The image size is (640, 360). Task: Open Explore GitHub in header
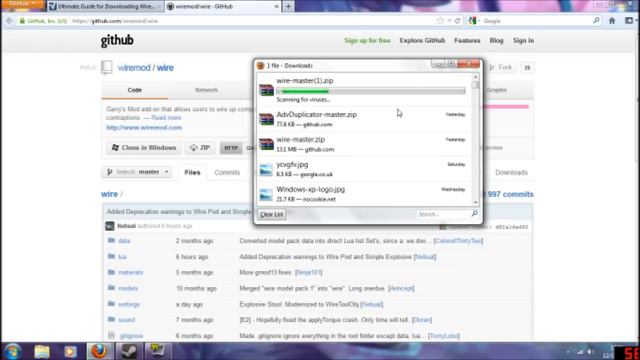[x=422, y=40]
